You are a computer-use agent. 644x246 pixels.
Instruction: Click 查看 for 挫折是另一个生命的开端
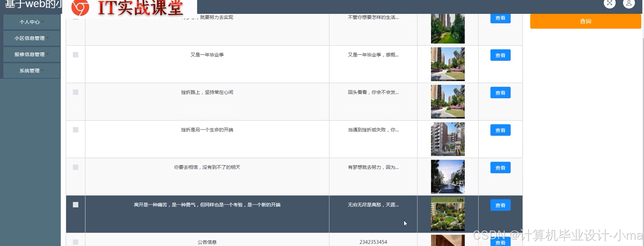pos(500,130)
